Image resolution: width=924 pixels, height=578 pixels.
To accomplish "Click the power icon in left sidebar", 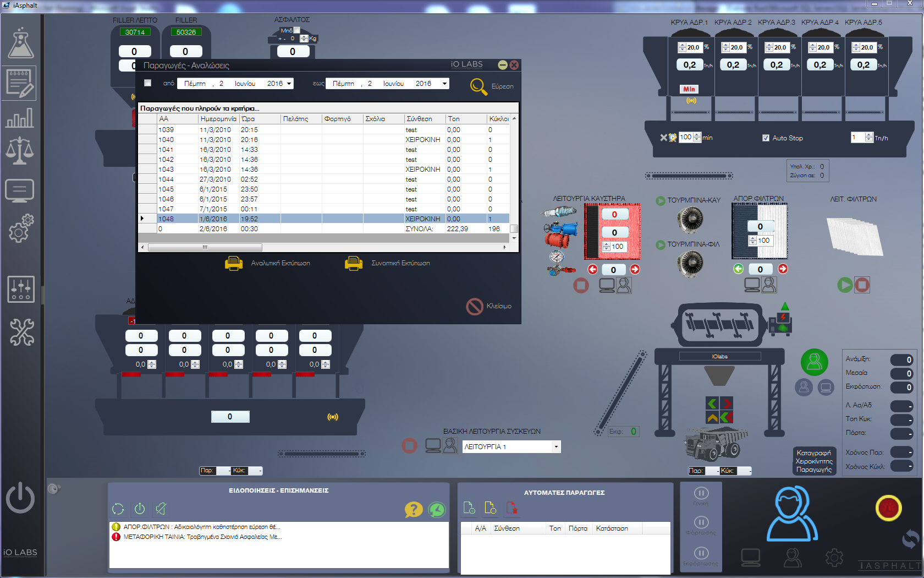I will [20, 498].
